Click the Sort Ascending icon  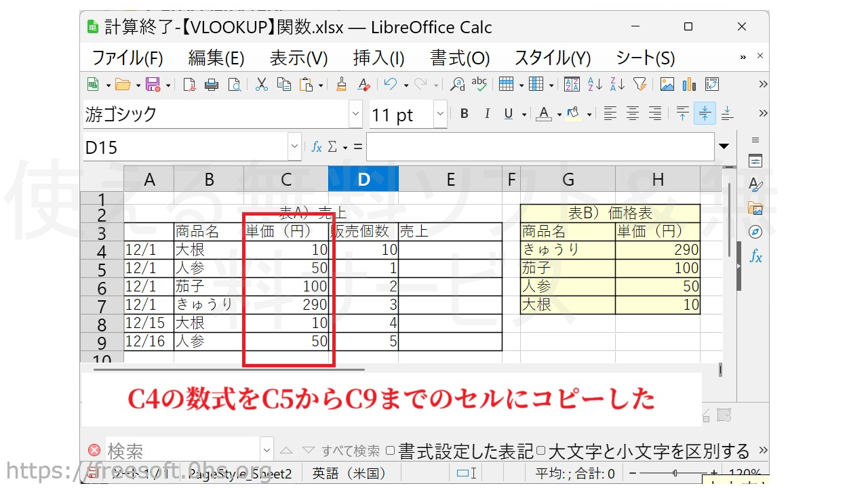(595, 85)
